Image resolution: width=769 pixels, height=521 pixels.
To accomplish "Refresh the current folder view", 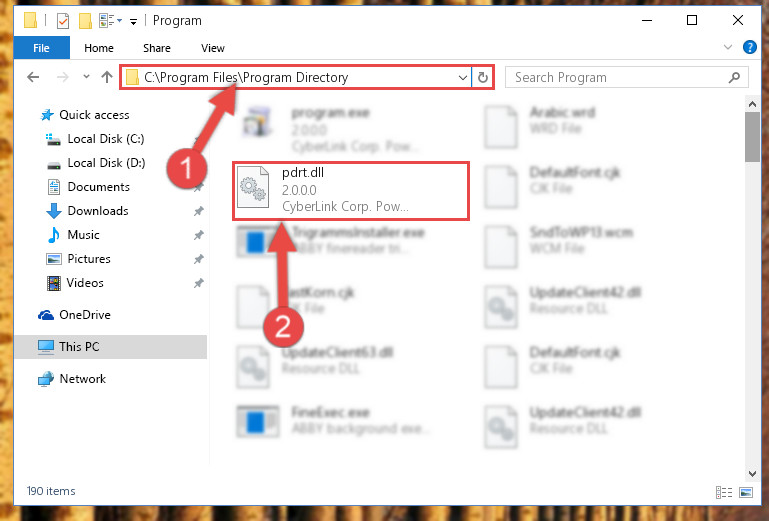I will tap(483, 78).
